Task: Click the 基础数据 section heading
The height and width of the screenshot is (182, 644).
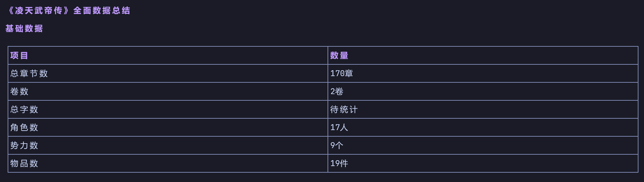Action: coord(24,29)
